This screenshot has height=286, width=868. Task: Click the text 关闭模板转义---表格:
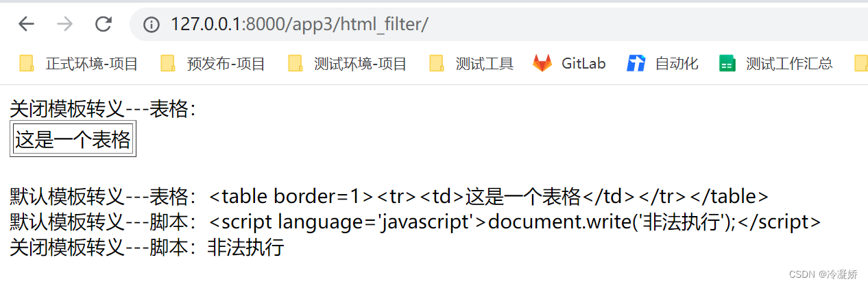(x=104, y=108)
